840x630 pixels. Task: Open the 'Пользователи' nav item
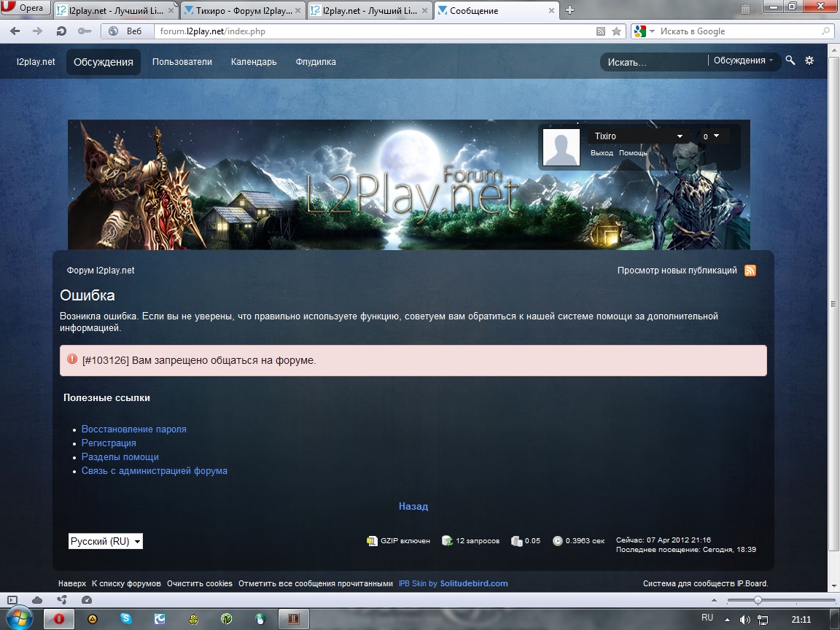pos(182,61)
